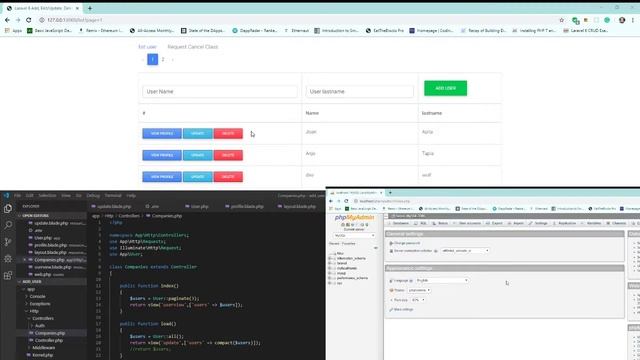Open the VS Code Terminal menu
The image size is (640, 360).
click(x=113, y=196)
